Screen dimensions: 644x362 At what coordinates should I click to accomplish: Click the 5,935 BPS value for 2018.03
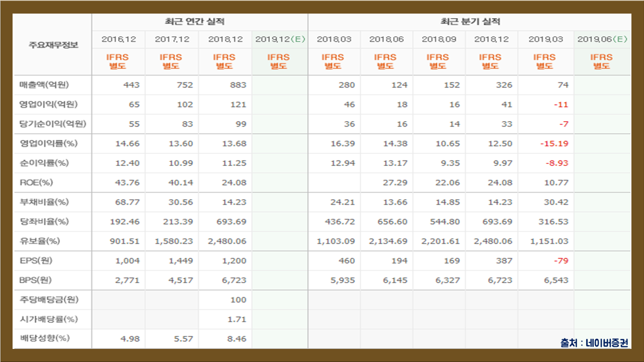click(343, 280)
